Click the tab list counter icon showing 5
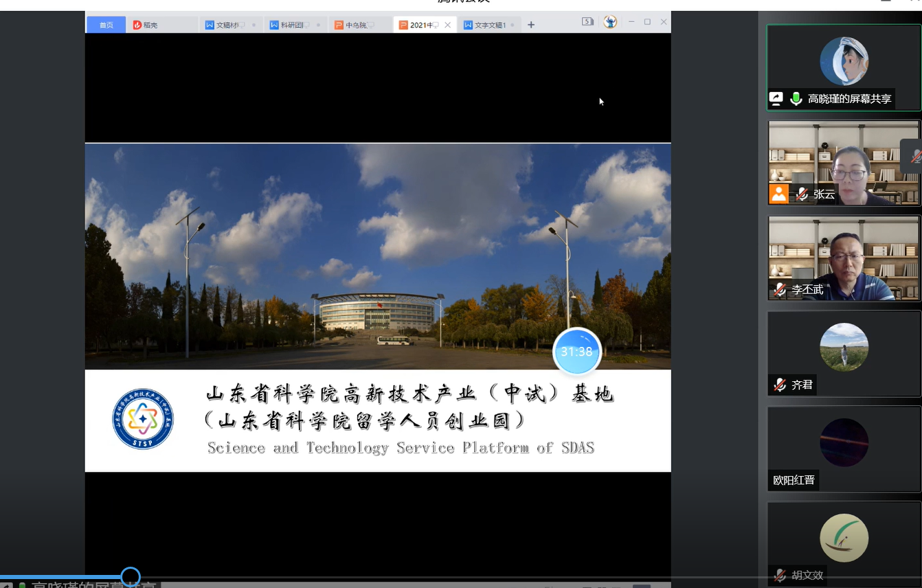This screenshot has height=588, width=922. [x=587, y=22]
